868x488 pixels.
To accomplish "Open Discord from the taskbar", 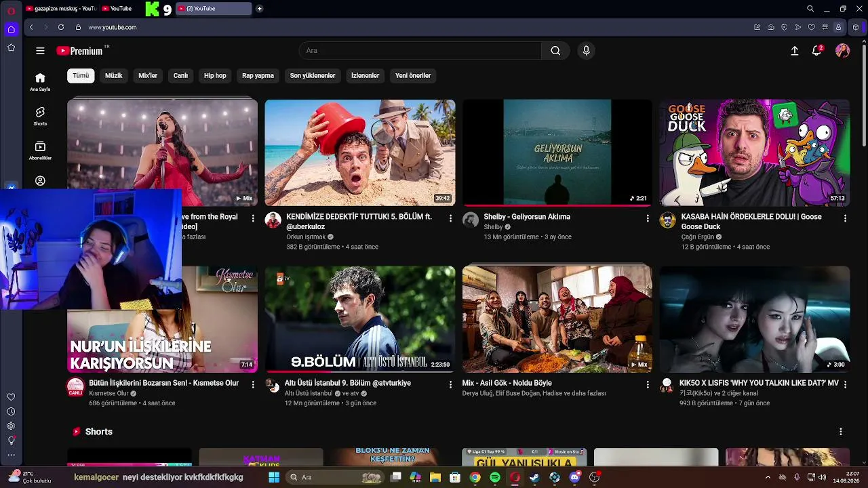I will (575, 477).
